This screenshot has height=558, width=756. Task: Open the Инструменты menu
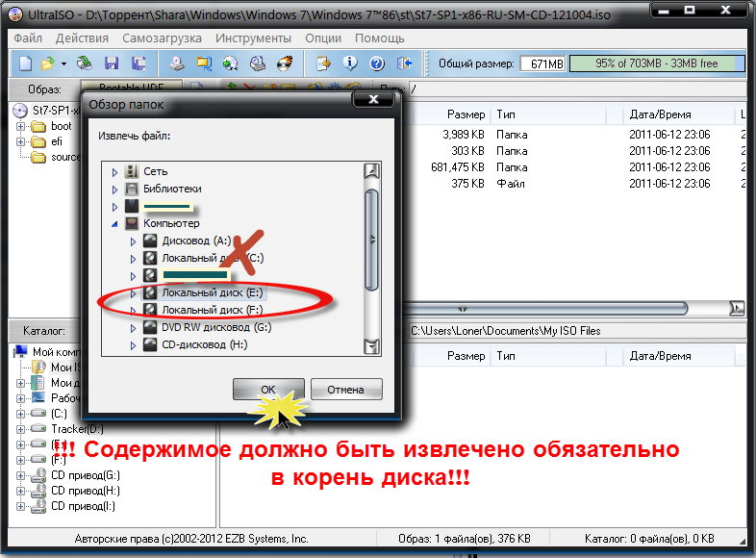click(253, 38)
